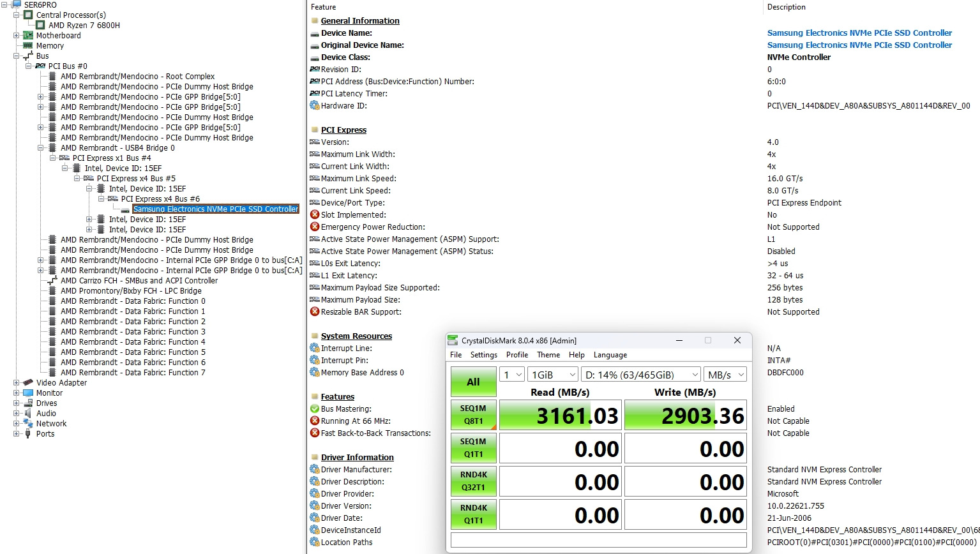
Task: Open the Theme menu in CrystalDiskMark
Action: 548,355
